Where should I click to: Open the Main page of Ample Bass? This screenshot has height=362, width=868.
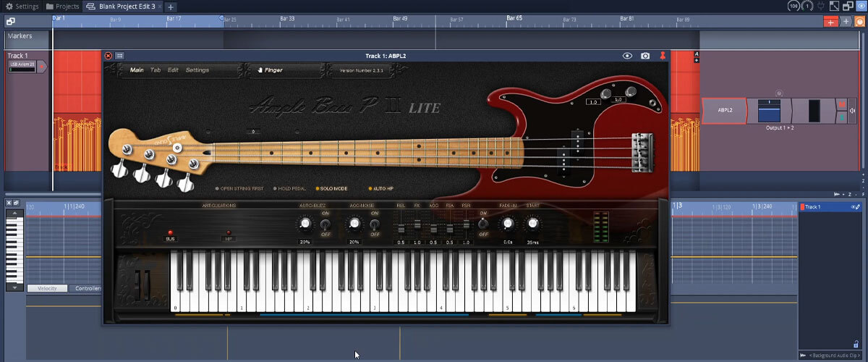tap(137, 70)
